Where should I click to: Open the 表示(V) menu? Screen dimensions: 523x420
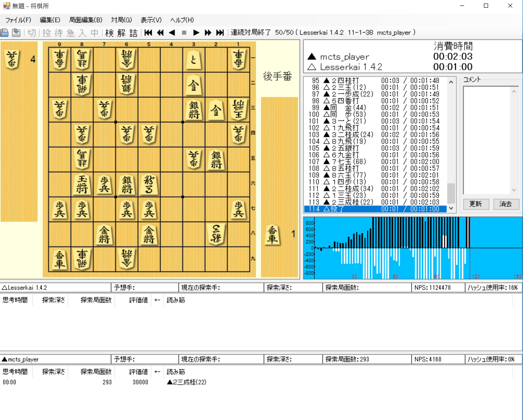pyautogui.click(x=151, y=20)
